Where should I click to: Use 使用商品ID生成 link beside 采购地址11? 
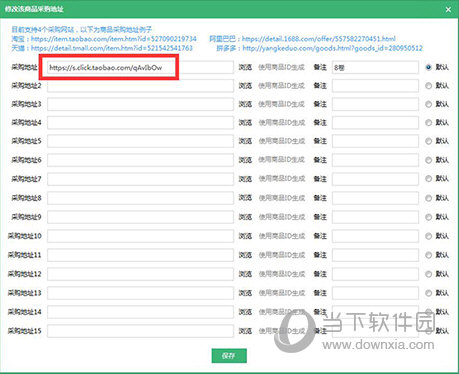tap(282, 255)
